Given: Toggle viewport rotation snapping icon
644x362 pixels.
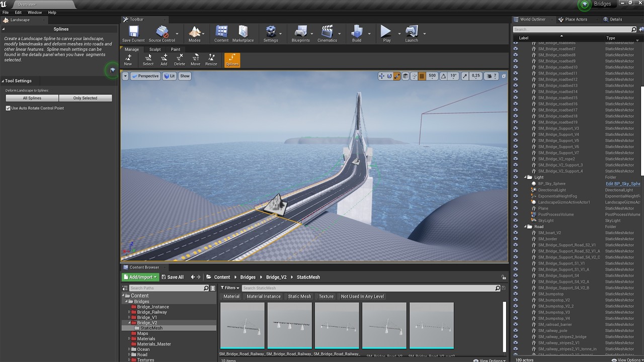Looking at the screenshot, I should click(443, 76).
